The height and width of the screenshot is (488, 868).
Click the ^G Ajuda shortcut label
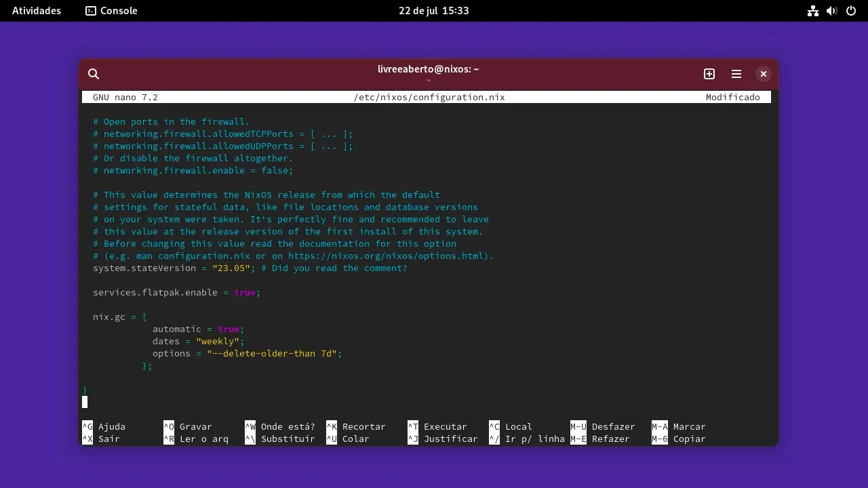point(104,426)
